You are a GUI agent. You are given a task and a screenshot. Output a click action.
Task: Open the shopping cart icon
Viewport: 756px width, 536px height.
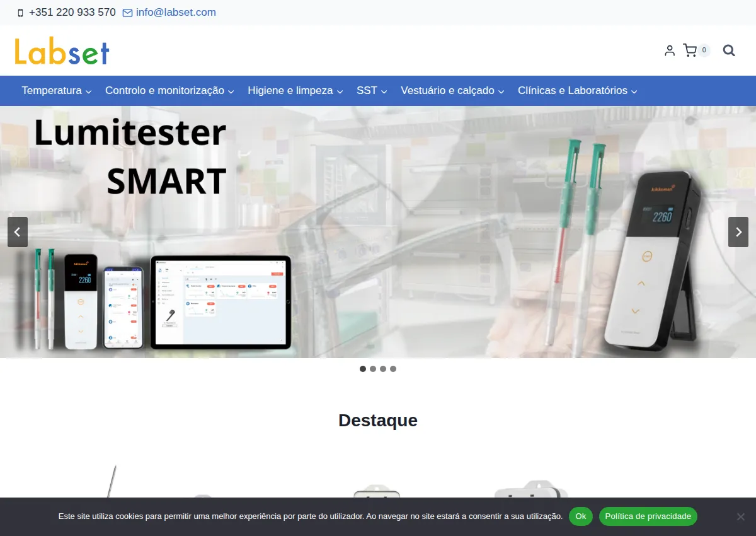(x=690, y=50)
